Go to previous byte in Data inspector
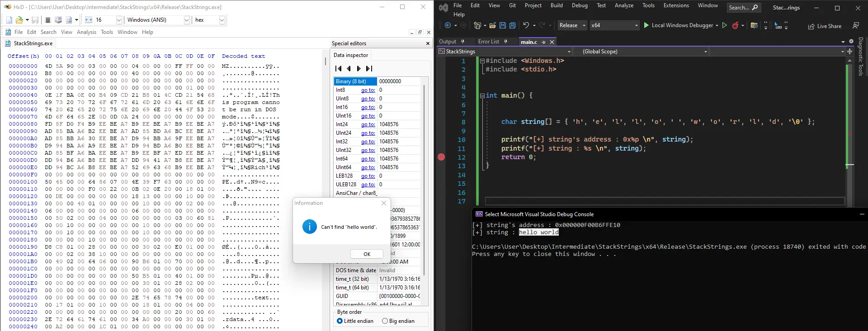 pos(349,69)
